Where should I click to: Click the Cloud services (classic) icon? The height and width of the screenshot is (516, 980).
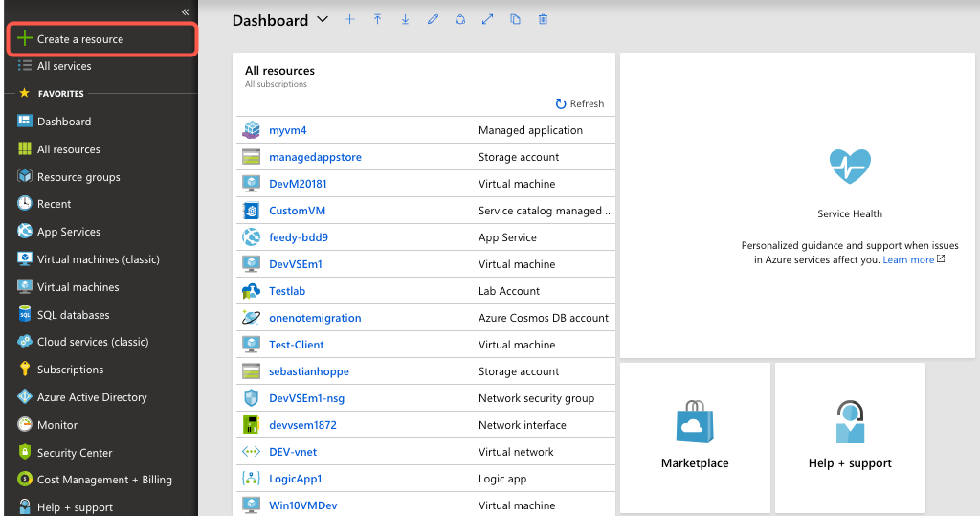[x=24, y=342]
